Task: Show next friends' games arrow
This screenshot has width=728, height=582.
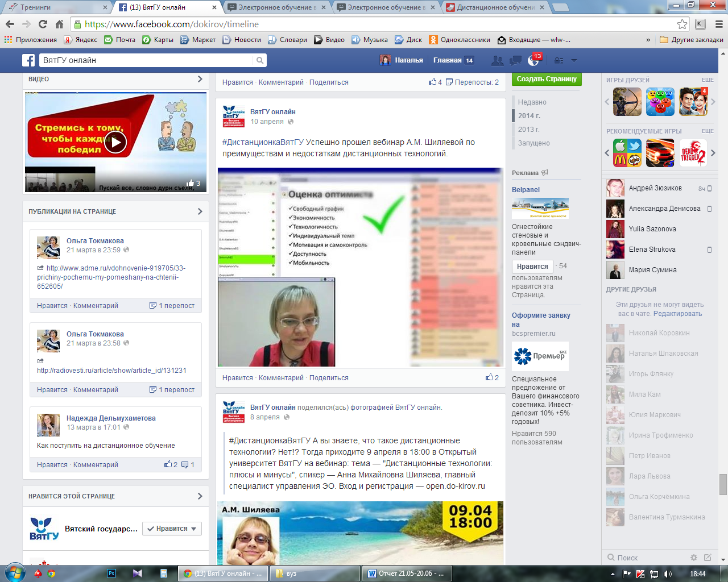Action: point(713,102)
